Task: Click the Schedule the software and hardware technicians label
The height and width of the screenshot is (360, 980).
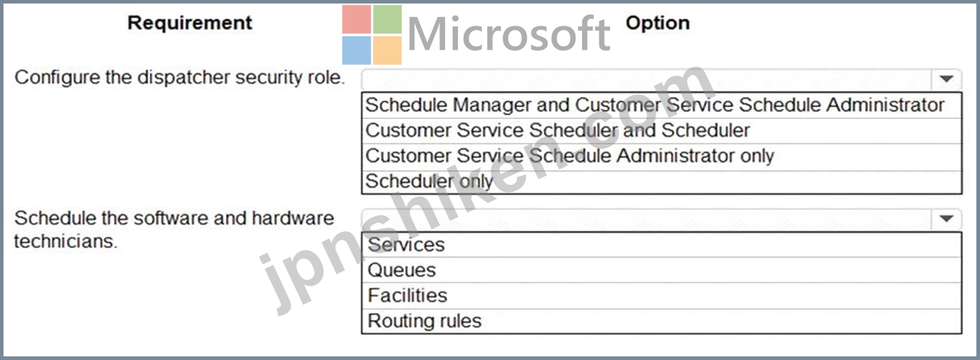Action: pyautogui.click(x=174, y=230)
